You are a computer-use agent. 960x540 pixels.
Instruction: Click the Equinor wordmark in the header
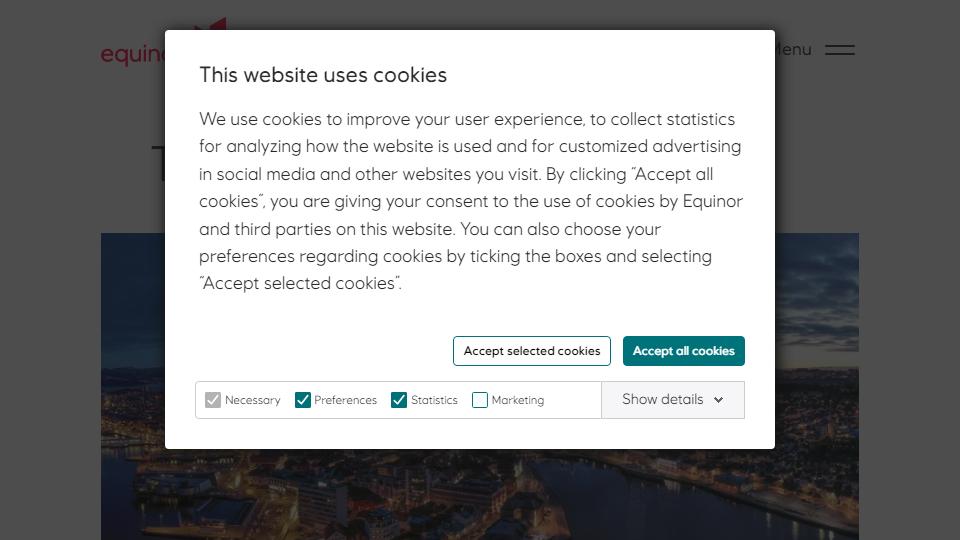click(x=133, y=54)
